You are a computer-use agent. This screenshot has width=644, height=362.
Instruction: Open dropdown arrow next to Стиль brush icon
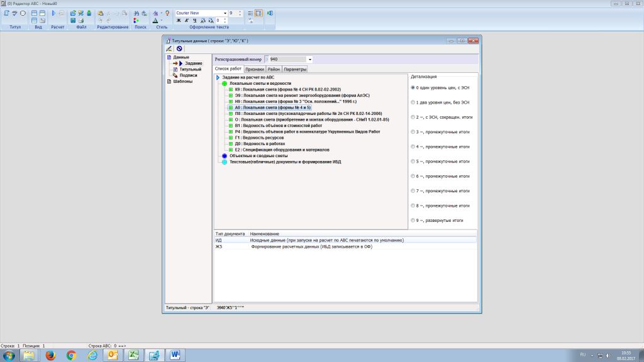tap(162, 13)
